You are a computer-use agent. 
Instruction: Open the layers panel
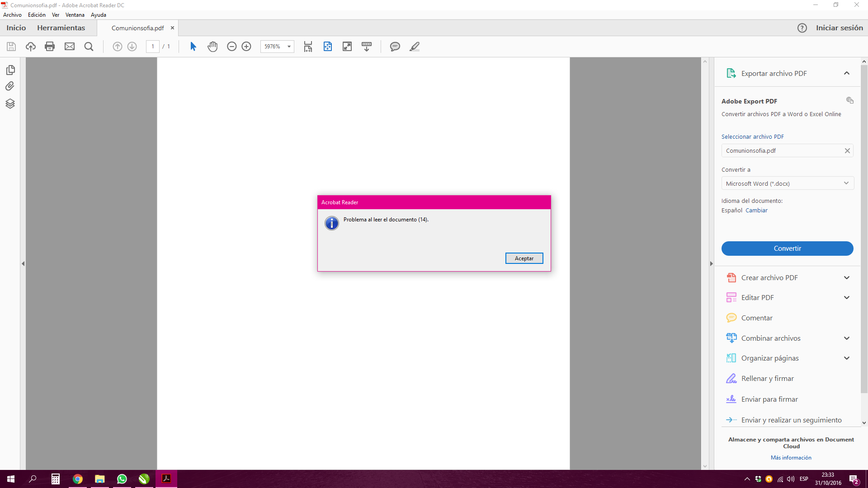[10, 103]
